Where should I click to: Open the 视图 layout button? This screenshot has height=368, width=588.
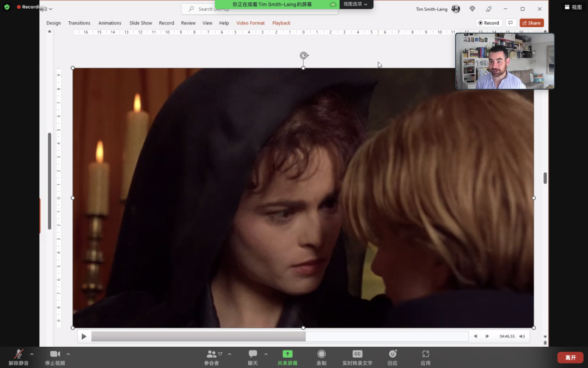pos(573,7)
